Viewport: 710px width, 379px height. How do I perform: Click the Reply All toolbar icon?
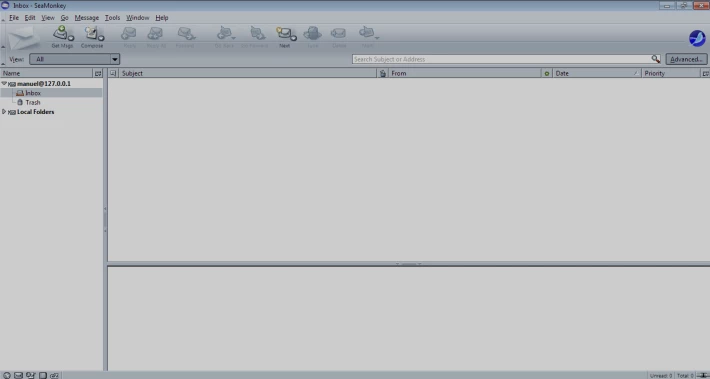155,34
